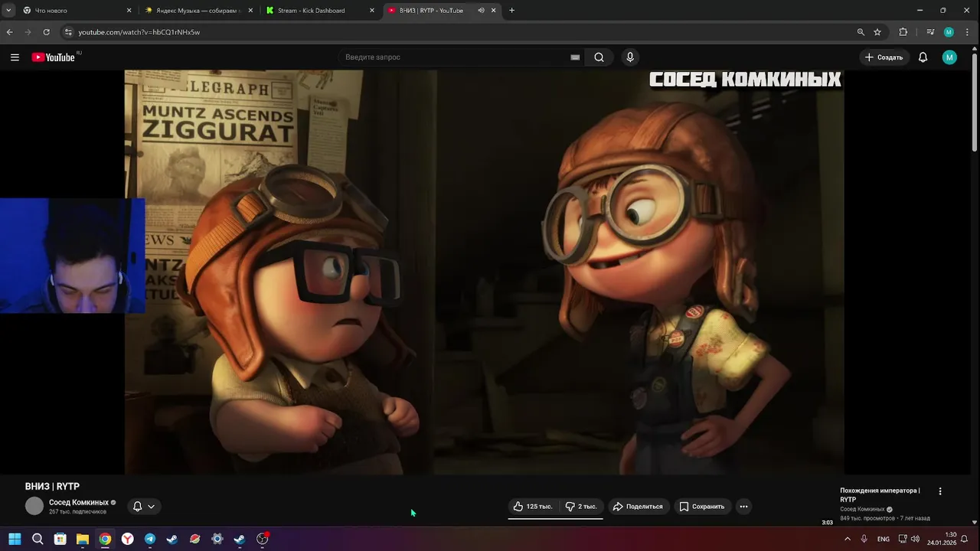
Task: Mute the YouTube tab via speaker icon
Action: pos(481,11)
